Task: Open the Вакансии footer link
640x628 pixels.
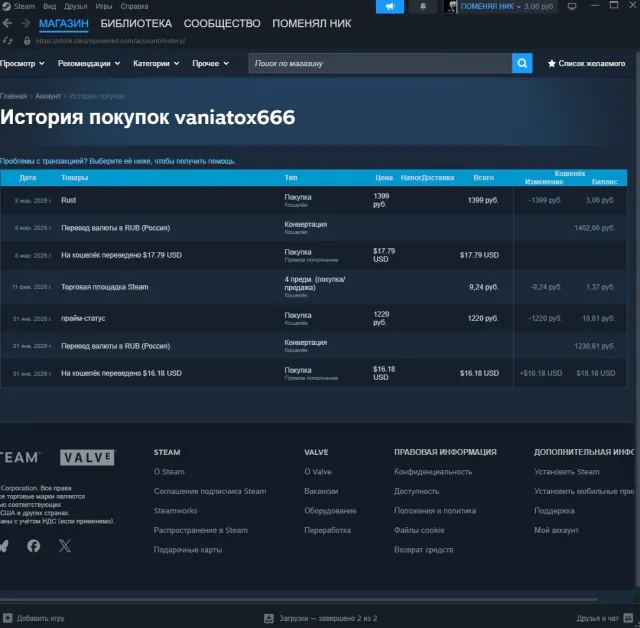Action: (x=321, y=491)
